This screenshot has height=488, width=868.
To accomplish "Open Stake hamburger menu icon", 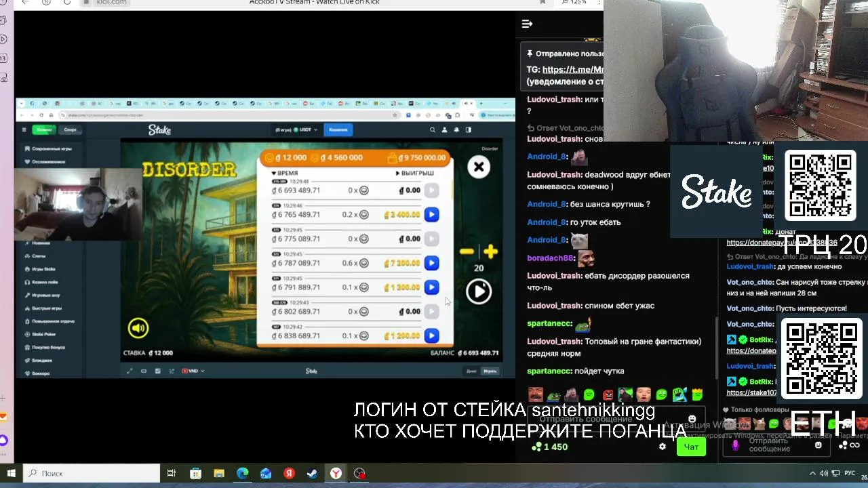I will 24,129.
